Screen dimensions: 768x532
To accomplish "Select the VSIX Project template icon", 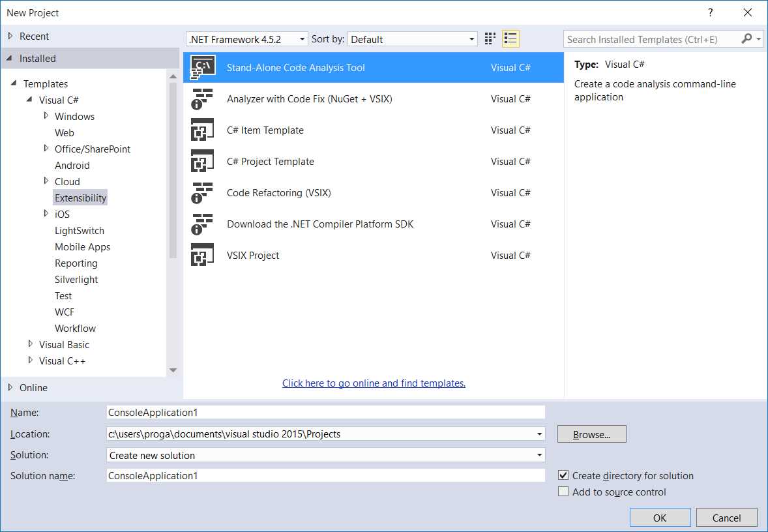I will (203, 255).
